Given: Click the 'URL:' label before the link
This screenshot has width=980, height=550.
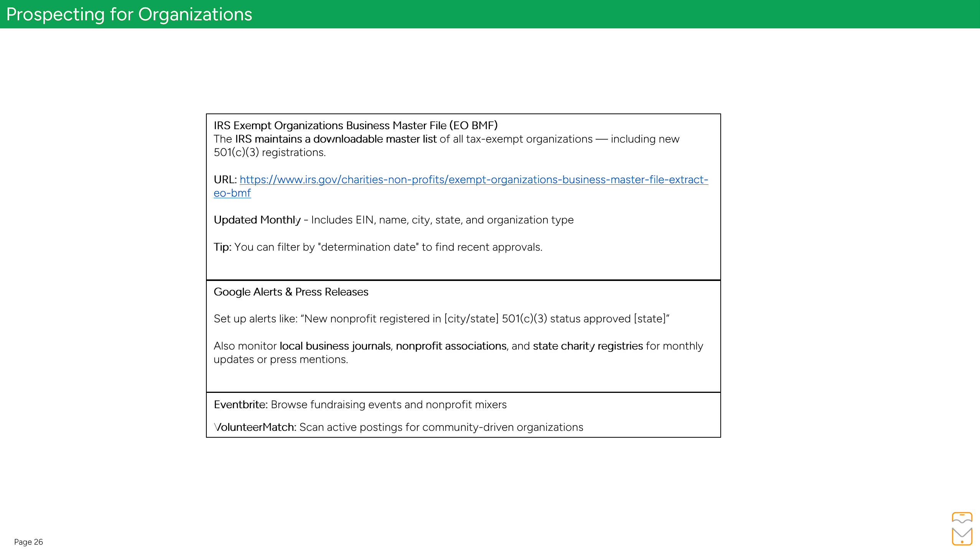Looking at the screenshot, I should (x=225, y=179).
